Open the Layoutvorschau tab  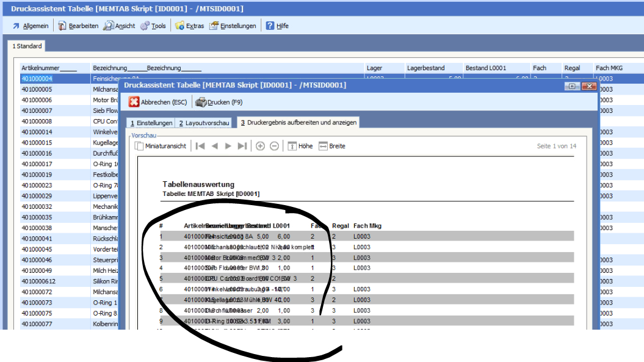pos(204,123)
